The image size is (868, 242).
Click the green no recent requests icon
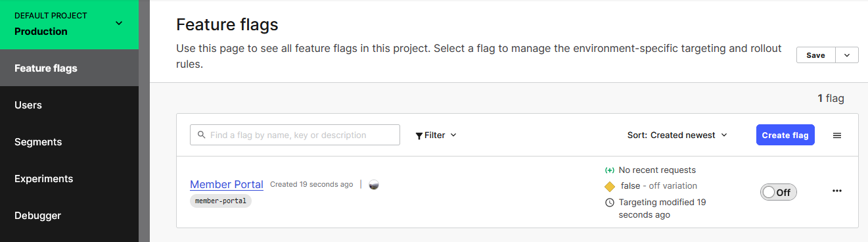610,170
